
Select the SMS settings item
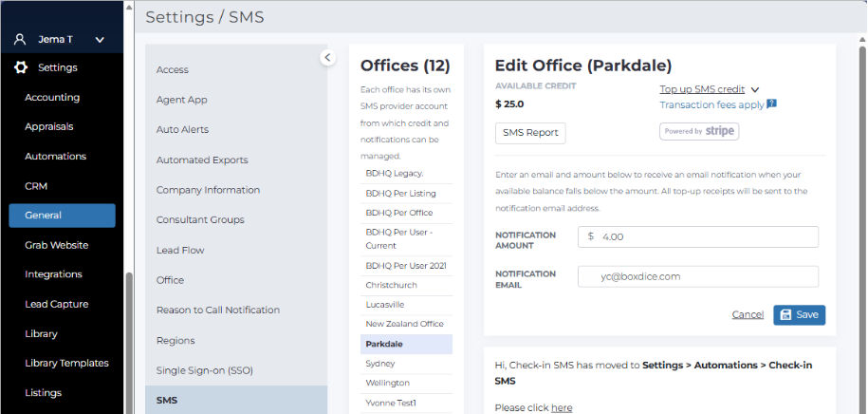point(236,400)
